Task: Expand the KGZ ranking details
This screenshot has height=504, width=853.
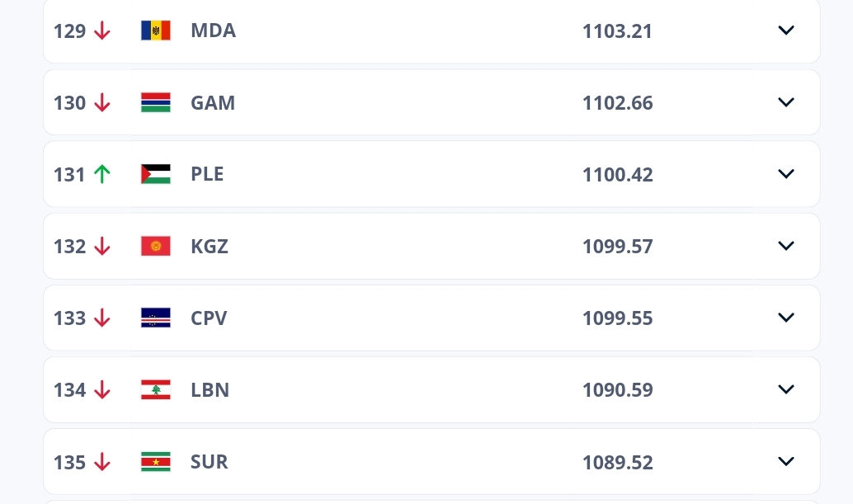Action: click(785, 246)
